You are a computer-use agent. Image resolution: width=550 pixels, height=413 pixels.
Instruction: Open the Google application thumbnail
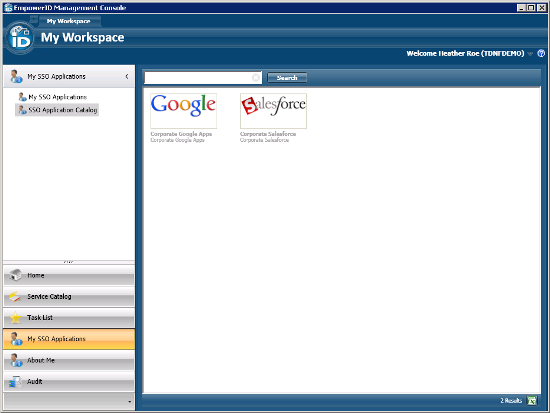click(x=183, y=111)
